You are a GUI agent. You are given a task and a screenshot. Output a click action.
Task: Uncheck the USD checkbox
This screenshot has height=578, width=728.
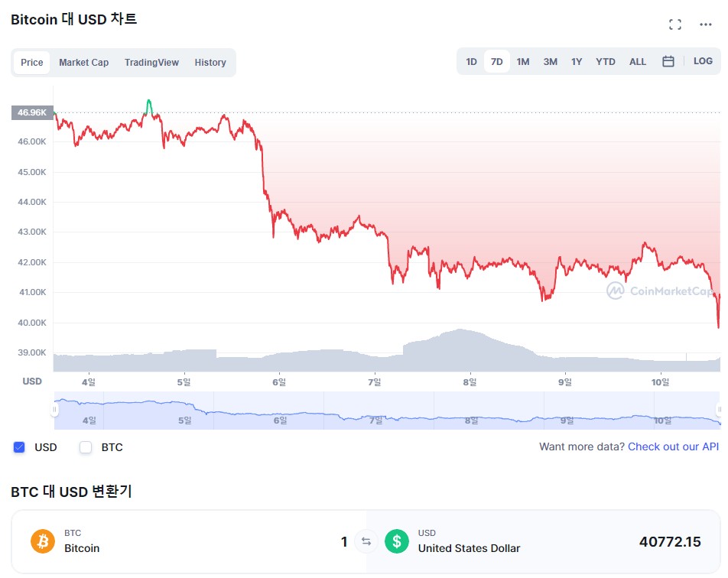(x=19, y=447)
